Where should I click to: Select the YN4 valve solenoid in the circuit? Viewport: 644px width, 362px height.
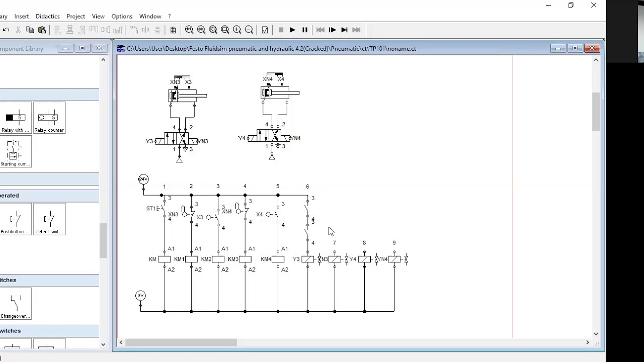coord(394,259)
